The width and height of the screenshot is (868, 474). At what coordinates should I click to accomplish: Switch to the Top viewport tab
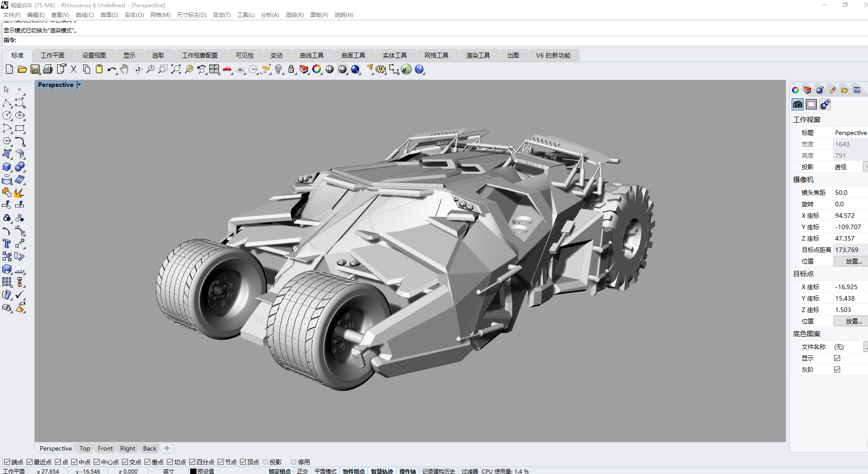[85, 449]
